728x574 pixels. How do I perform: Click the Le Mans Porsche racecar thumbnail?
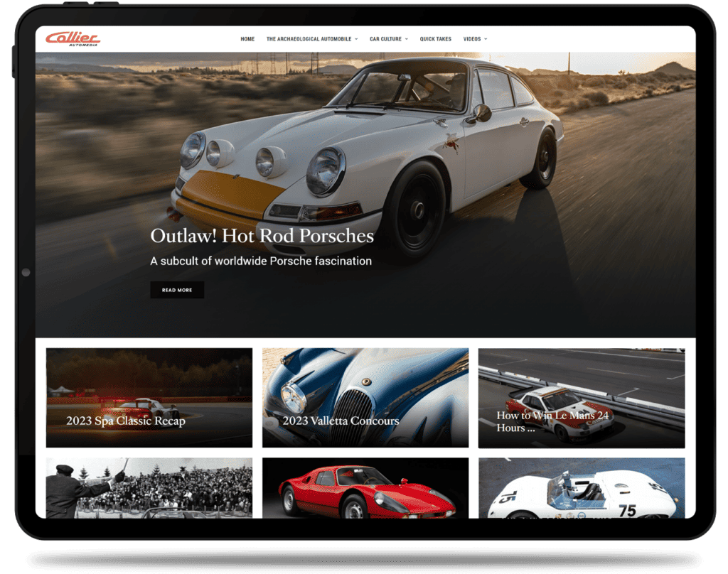581,384
